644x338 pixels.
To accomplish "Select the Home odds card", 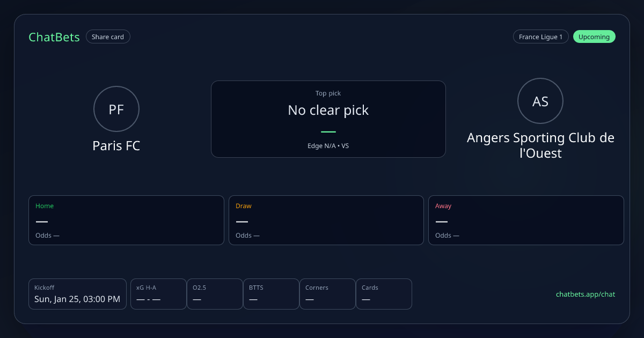I will [126, 220].
